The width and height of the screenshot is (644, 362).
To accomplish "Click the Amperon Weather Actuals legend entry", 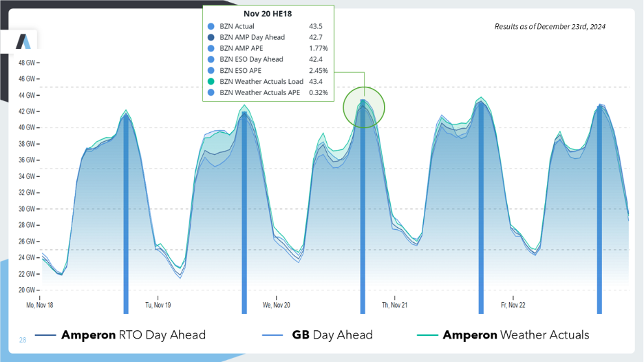I will click(x=503, y=335).
